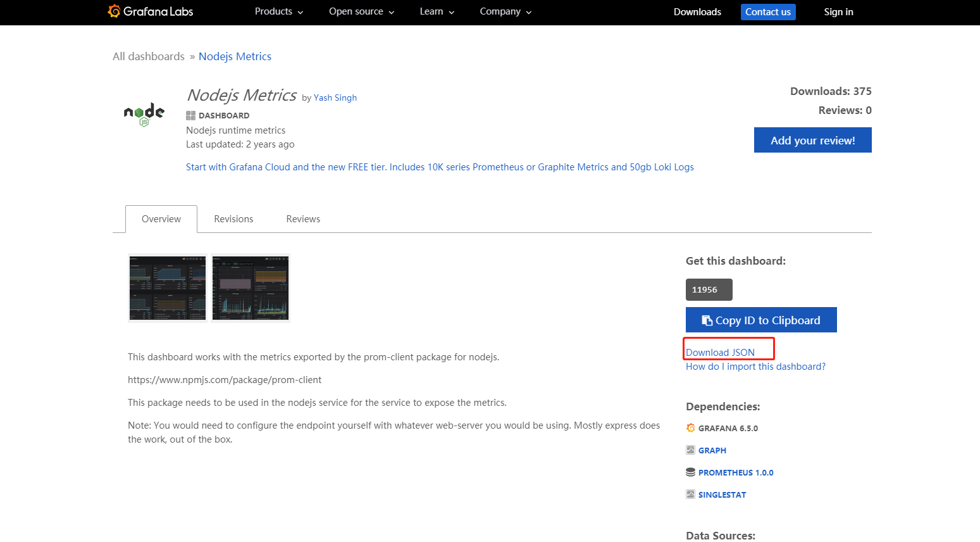
Task: Click the database icon beside PROMETHEUS 1.0.0
Action: [x=690, y=472]
